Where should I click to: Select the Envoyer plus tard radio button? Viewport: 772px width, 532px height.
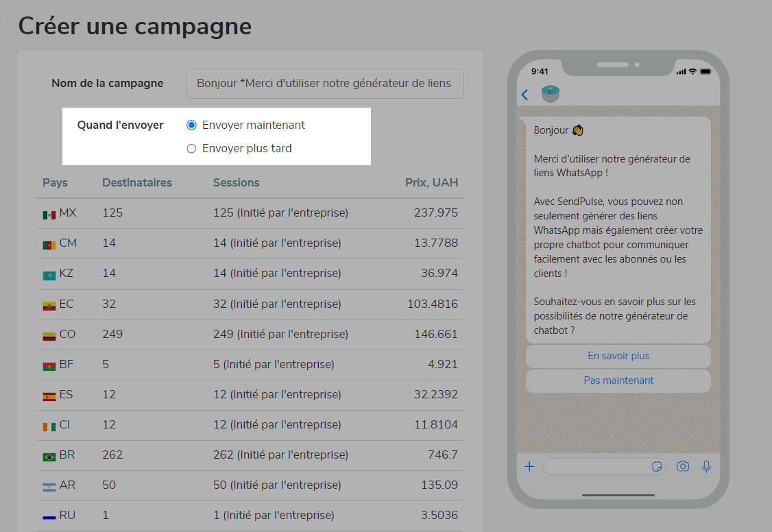pyautogui.click(x=191, y=148)
